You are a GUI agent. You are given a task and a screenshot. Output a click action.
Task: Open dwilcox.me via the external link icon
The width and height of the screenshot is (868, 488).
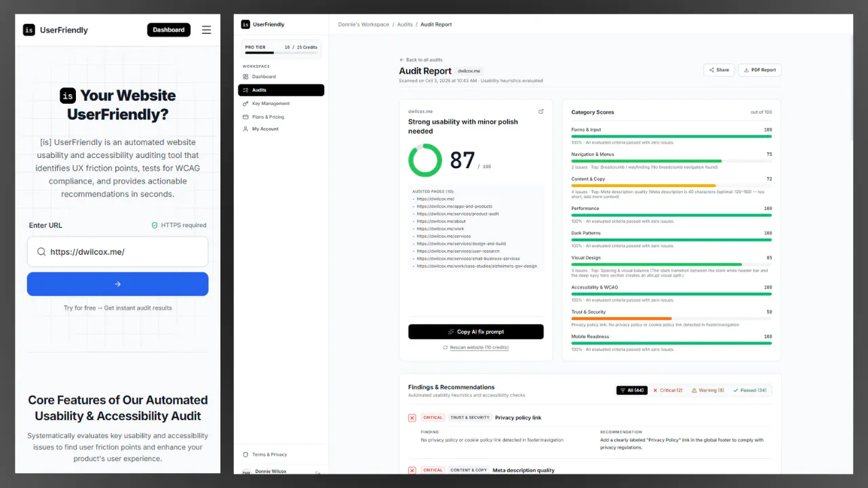[540, 111]
